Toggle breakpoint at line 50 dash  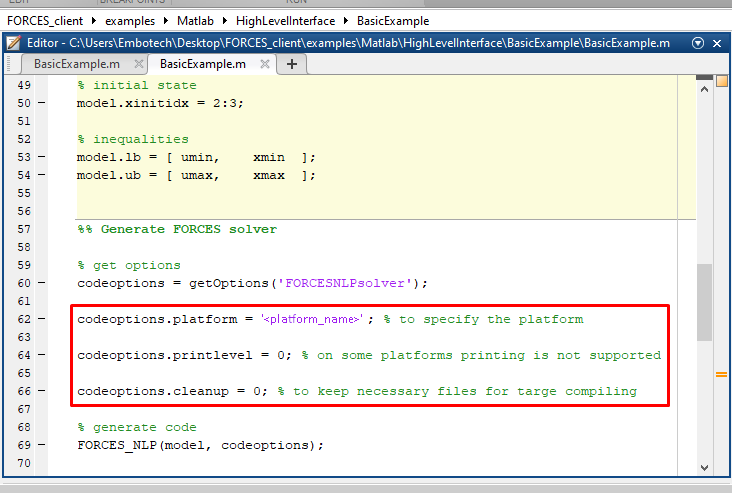coord(40,103)
